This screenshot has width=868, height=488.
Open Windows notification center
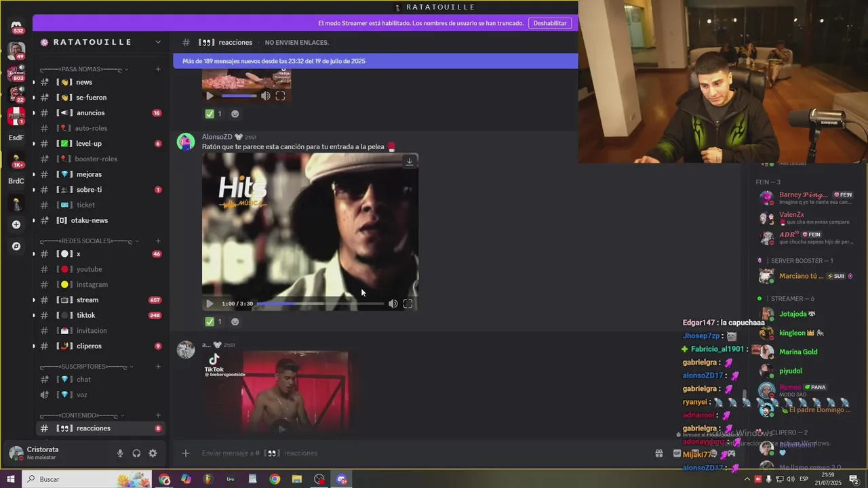[x=854, y=479]
